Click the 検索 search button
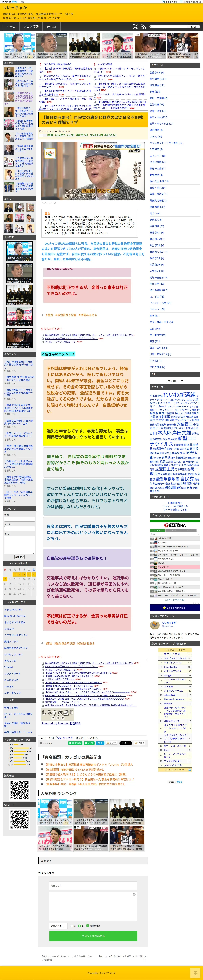The height and width of the screenshot is (980, 203). click(x=194, y=27)
